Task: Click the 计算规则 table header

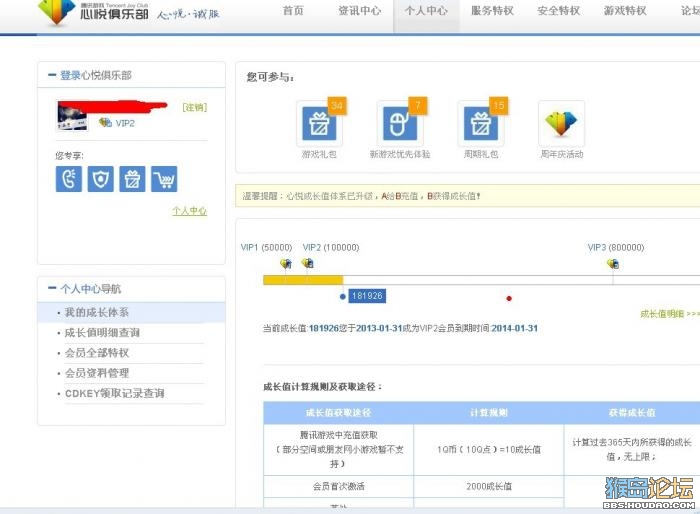Action: click(489, 413)
